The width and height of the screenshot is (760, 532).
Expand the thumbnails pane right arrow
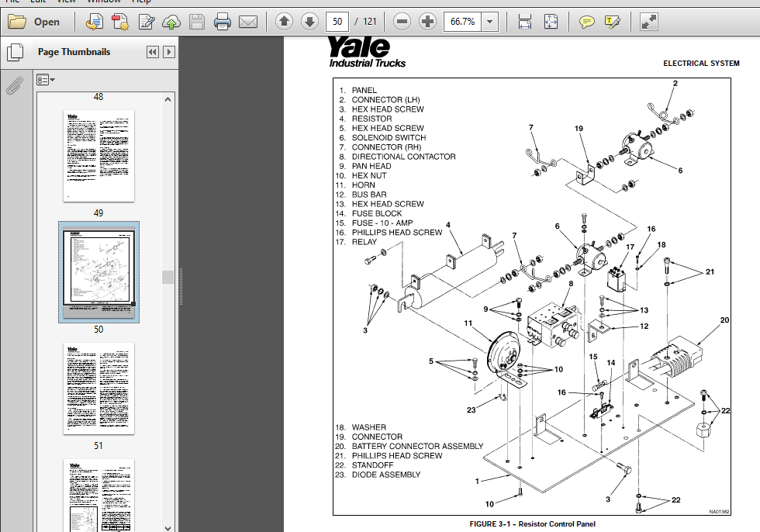[x=169, y=52]
